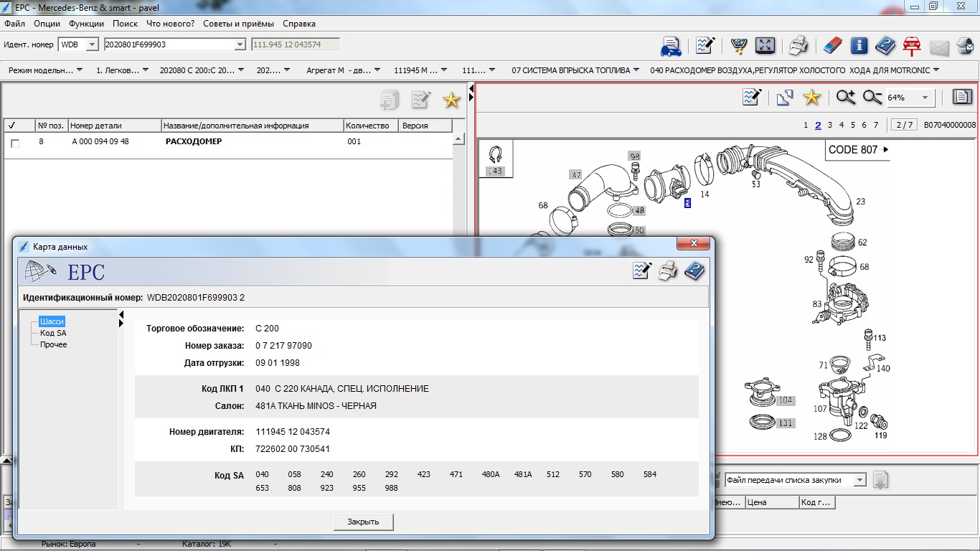
Task: Click the VIN number input field
Action: point(169,44)
